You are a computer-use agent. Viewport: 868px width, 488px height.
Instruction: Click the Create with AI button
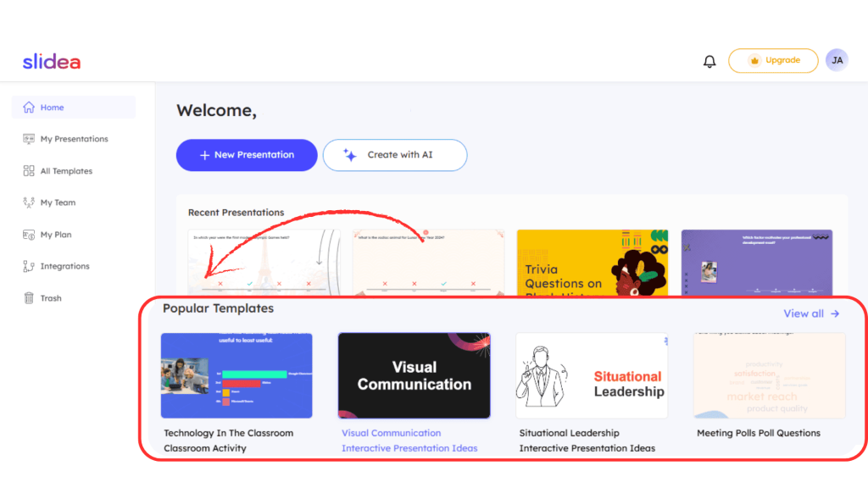pyautogui.click(x=395, y=155)
